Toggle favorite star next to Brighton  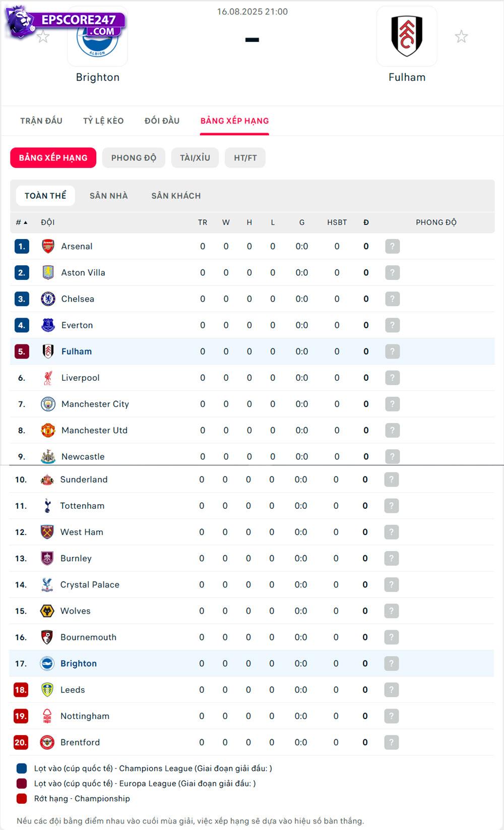(43, 37)
